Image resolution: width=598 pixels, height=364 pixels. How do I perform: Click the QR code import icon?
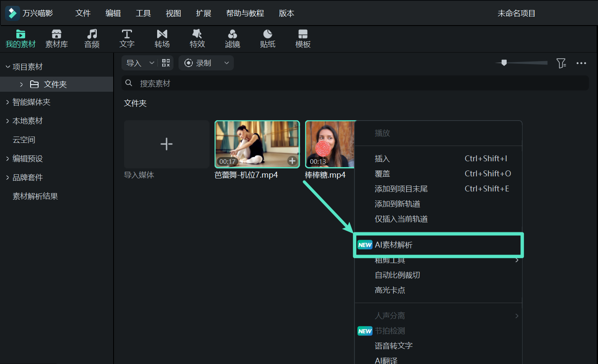click(x=166, y=63)
